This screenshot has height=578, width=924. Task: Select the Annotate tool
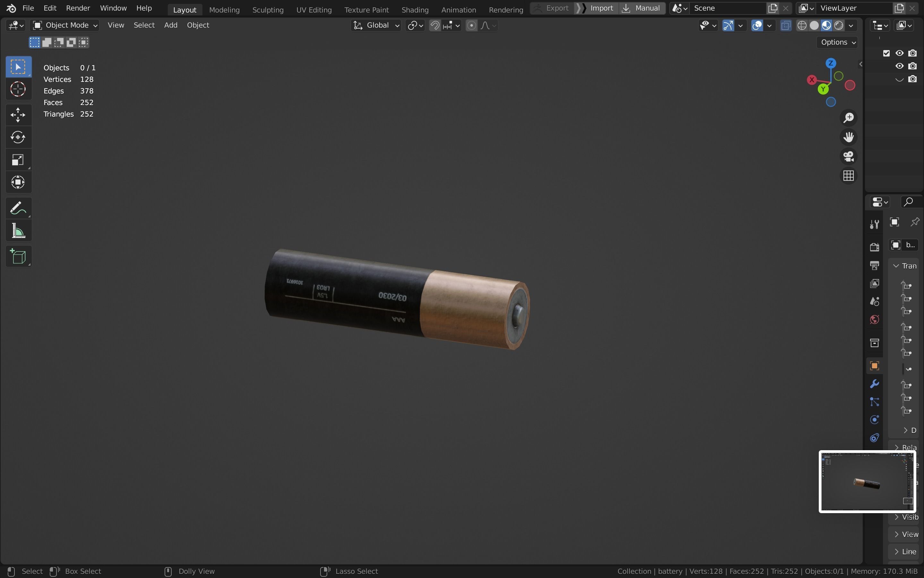(18, 208)
